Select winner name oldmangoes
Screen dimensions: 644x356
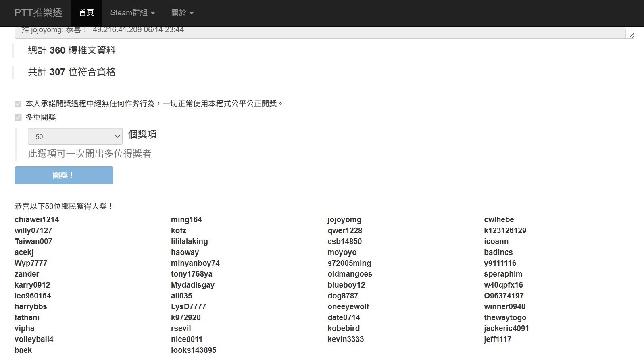click(350, 274)
